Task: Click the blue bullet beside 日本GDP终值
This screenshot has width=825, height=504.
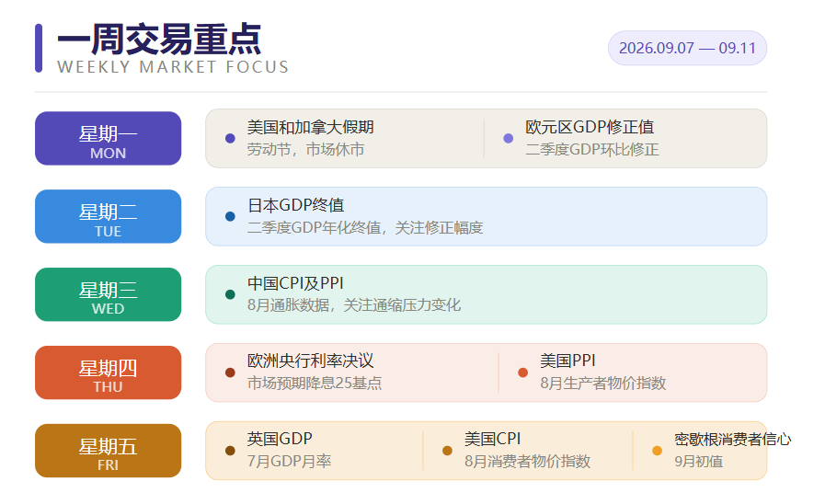Action: (x=230, y=216)
